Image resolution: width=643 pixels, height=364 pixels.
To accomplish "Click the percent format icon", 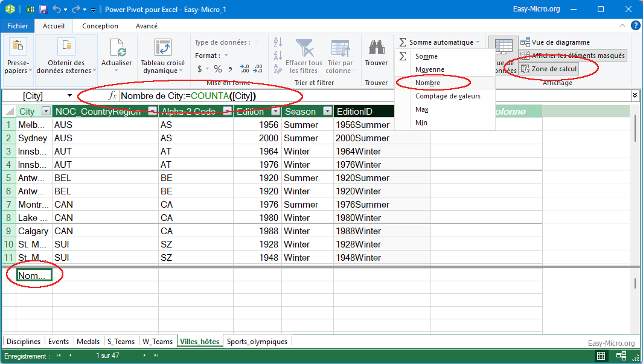I will tap(217, 69).
